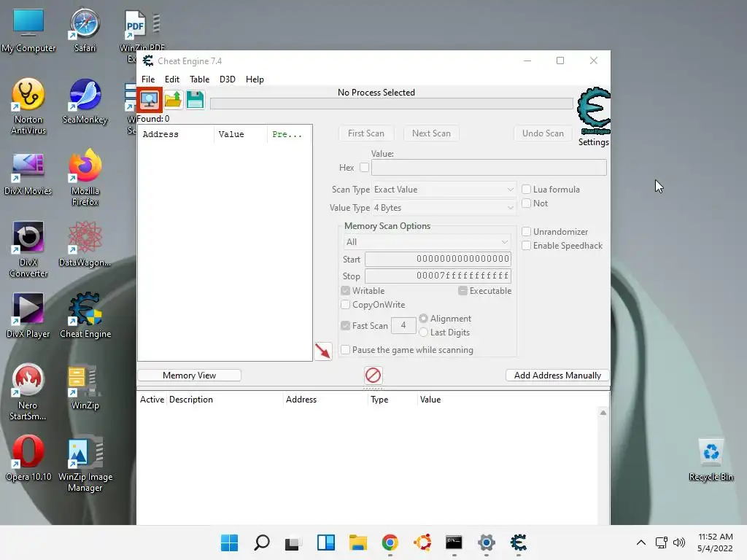This screenshot has height=560, width=747.
Task: Open taskbar Search magnifier
Action: pyautogui.click(x=262, y=542)
